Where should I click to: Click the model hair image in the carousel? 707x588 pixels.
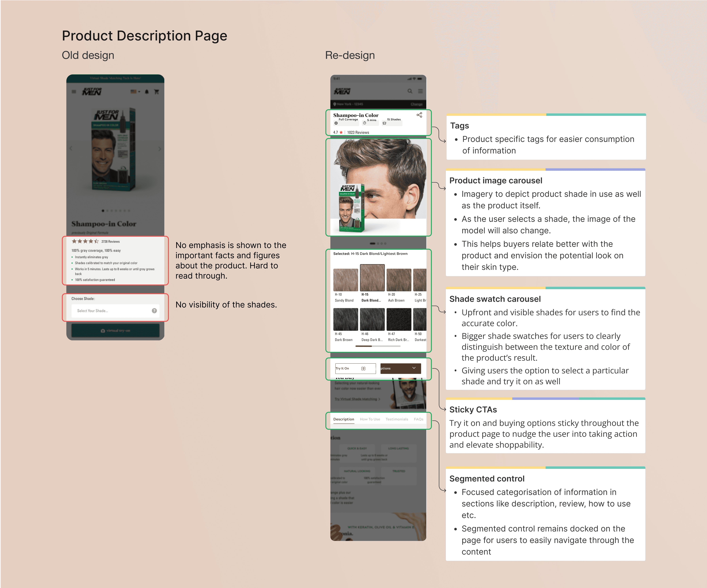[378, 179]
